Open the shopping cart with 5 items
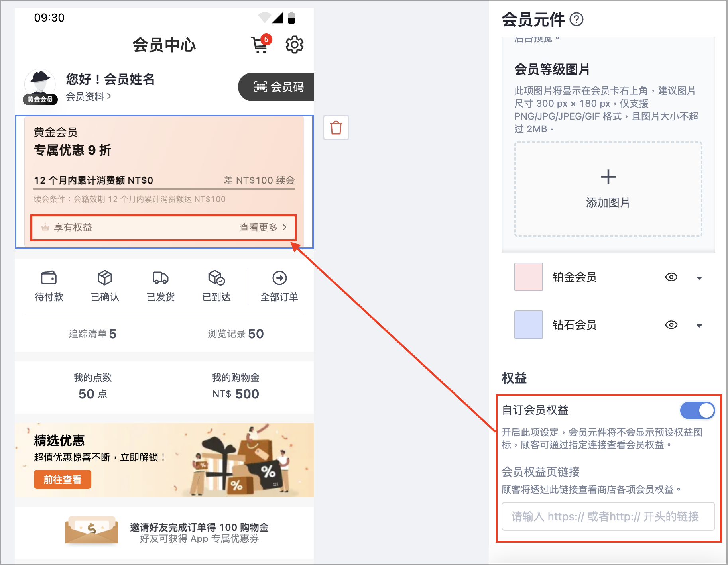 pyautogui.click(x=261, y=44)
